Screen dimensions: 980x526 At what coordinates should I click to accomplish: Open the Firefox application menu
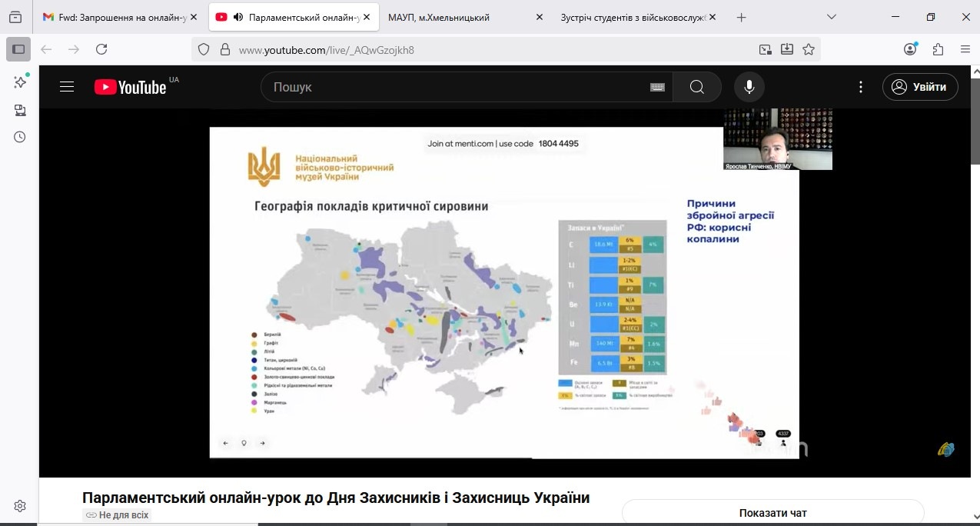click(x=965, y=49)
